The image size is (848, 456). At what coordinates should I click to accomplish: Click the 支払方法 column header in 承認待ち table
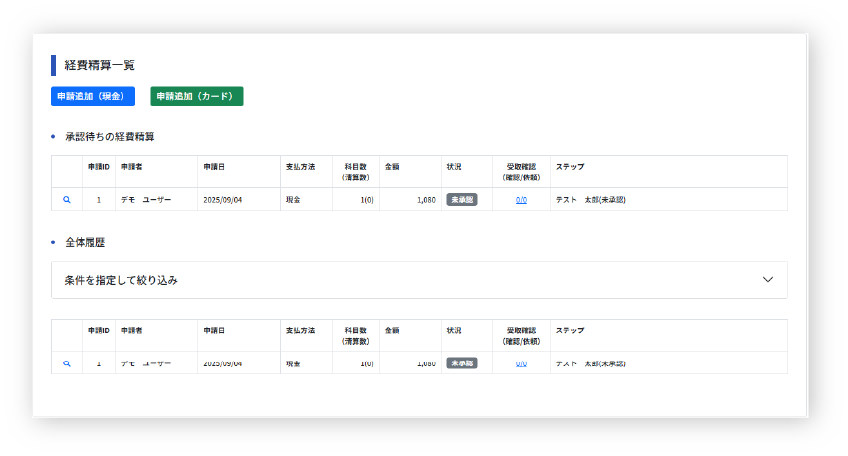pyautogui.click(x=300, y=166)
